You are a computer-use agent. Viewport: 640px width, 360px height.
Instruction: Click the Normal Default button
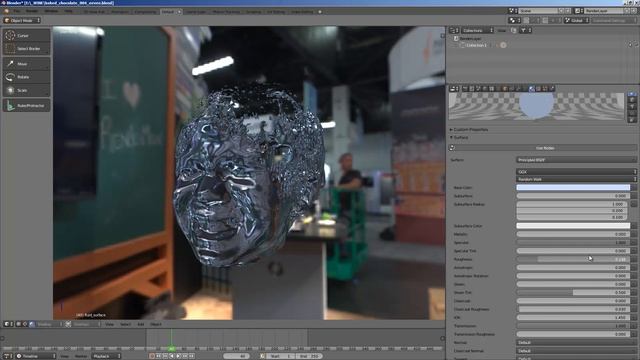coord(576,342)
